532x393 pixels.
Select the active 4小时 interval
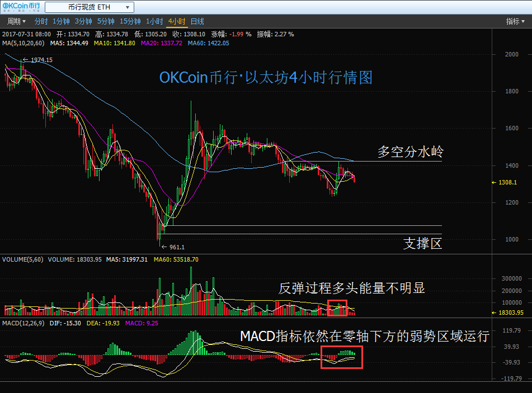click(177, 21)
